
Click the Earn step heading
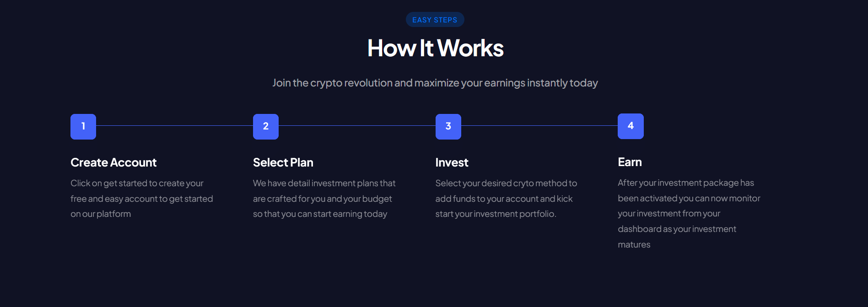(630, 162)
